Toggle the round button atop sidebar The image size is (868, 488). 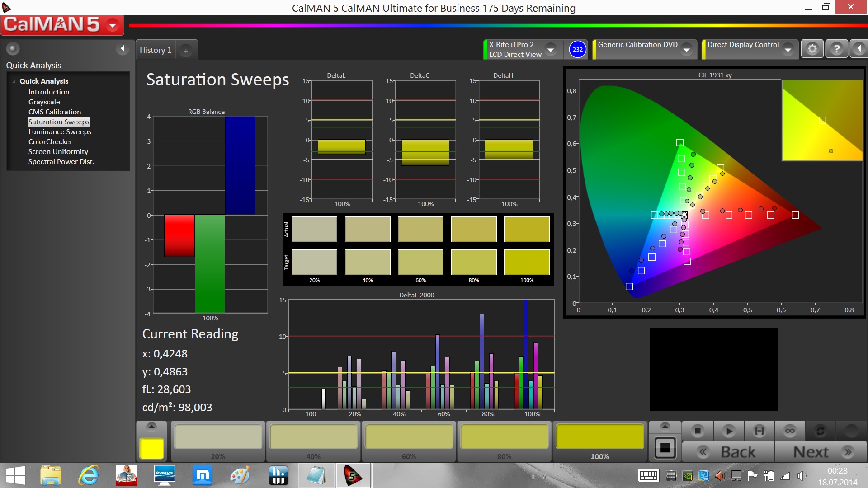tap(13, 48)
